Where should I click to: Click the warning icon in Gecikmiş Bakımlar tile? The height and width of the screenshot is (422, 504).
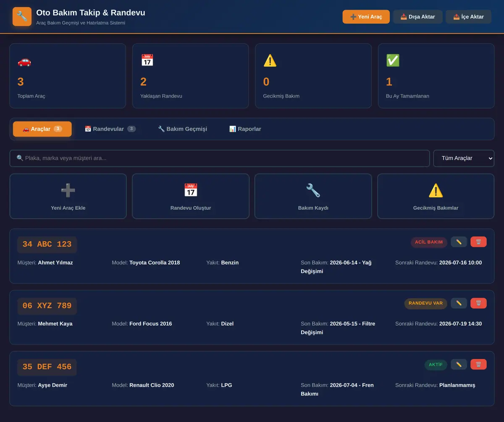[x=436, y=190]
